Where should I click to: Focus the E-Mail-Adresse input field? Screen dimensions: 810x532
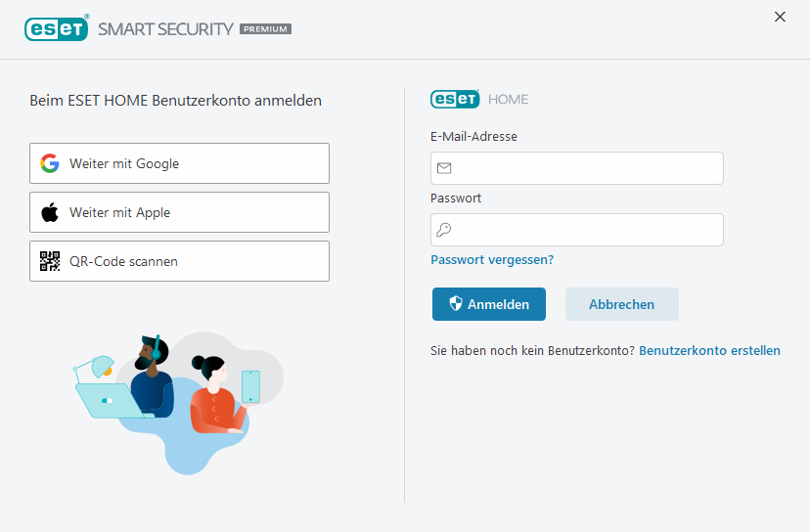(x=587, y=168)
